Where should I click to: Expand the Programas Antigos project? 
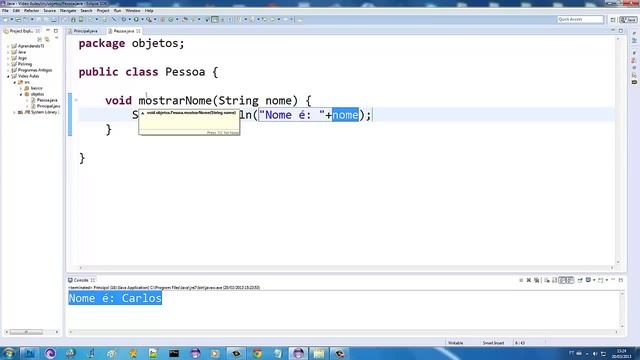click(x=8, y=70)
